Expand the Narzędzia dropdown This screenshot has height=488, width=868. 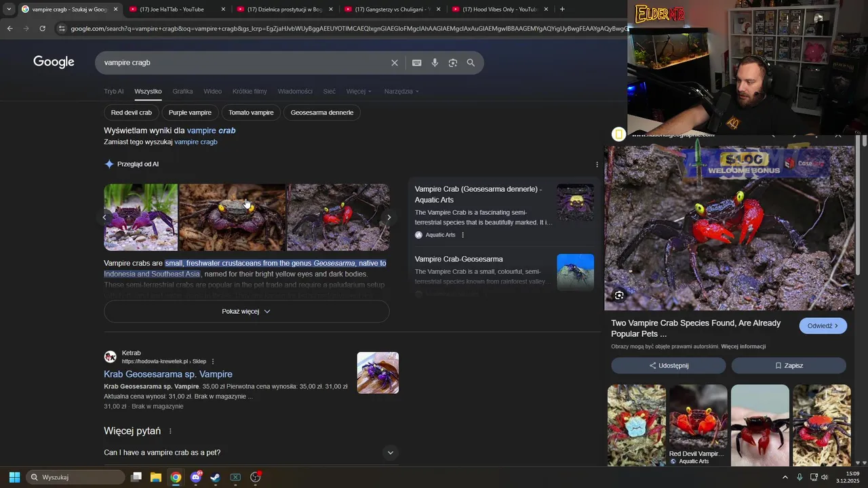(401, 91)
